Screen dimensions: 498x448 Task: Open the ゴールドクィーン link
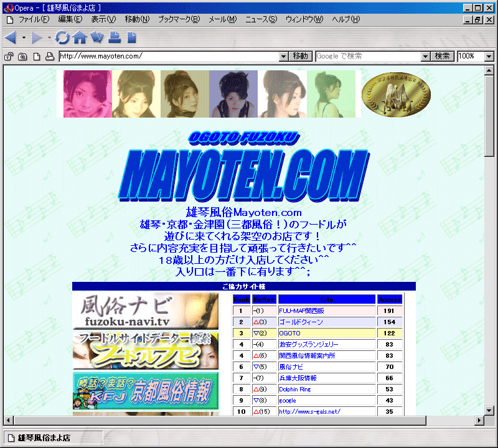301,322
